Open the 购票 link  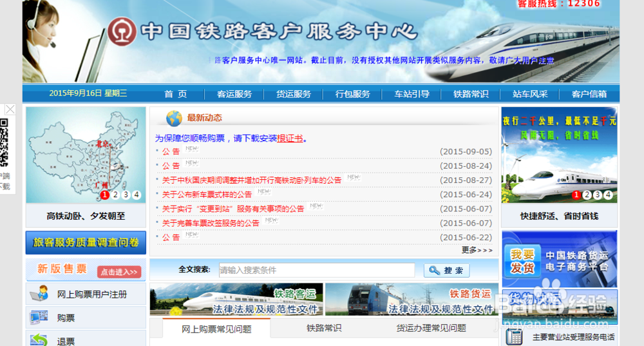pos(66,318)
